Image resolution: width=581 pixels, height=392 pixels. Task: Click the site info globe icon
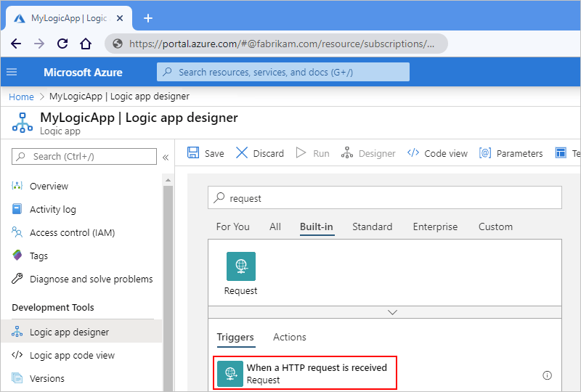tap(118, 44)
